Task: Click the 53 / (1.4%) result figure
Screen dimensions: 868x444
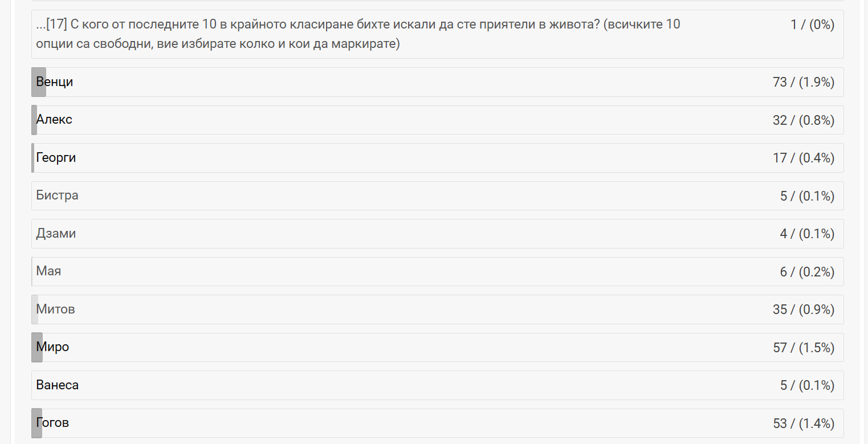Action: pyautogui.click(x=803, y=423)
